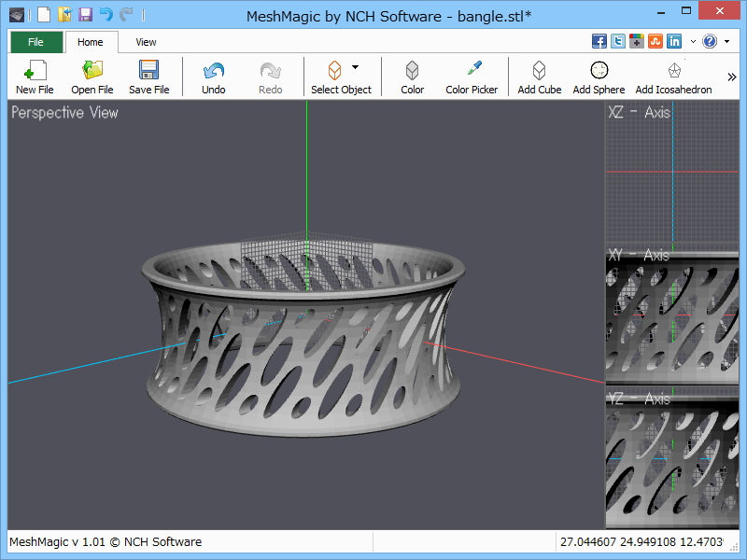Screen dimensions: 747x560
Task: Insert a sphere with Add Sphere
Action: (599, 77)
